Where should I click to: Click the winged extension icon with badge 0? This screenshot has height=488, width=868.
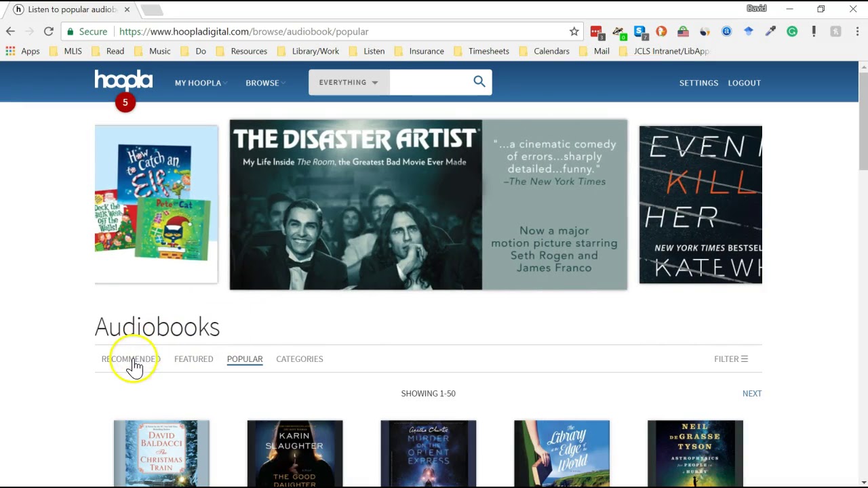[x=618, y=31]
